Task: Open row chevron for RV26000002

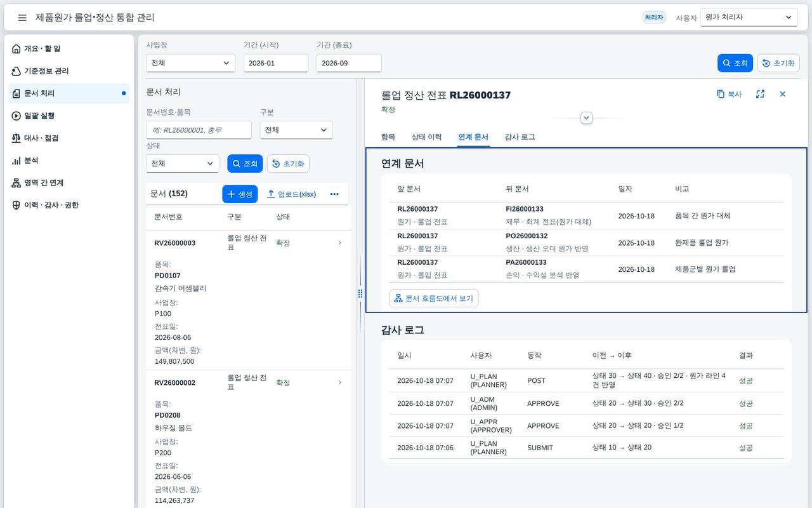Action: click(340, 382)
